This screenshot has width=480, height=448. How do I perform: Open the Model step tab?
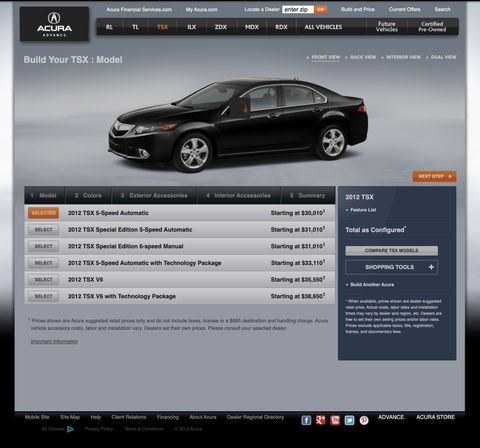pyautogui.click(x=44, y=195)
